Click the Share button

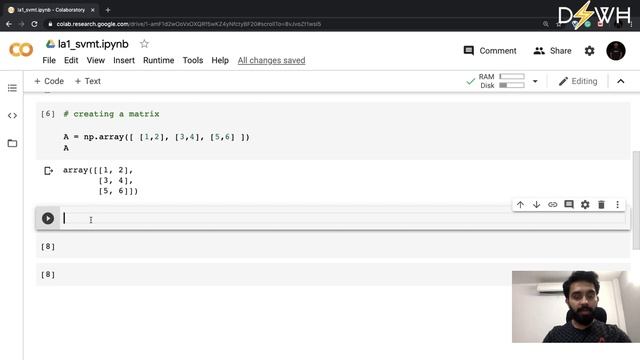(x=552, y=51)
